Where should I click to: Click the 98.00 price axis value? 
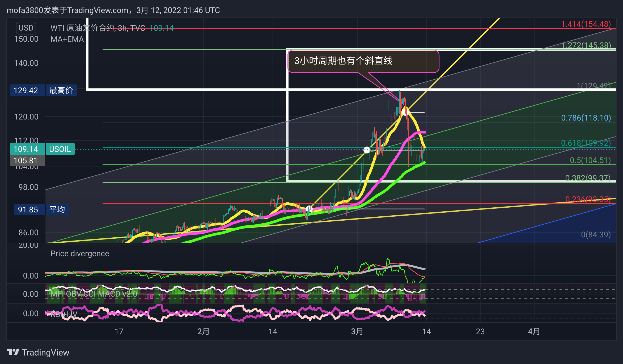tap(28, 187)
